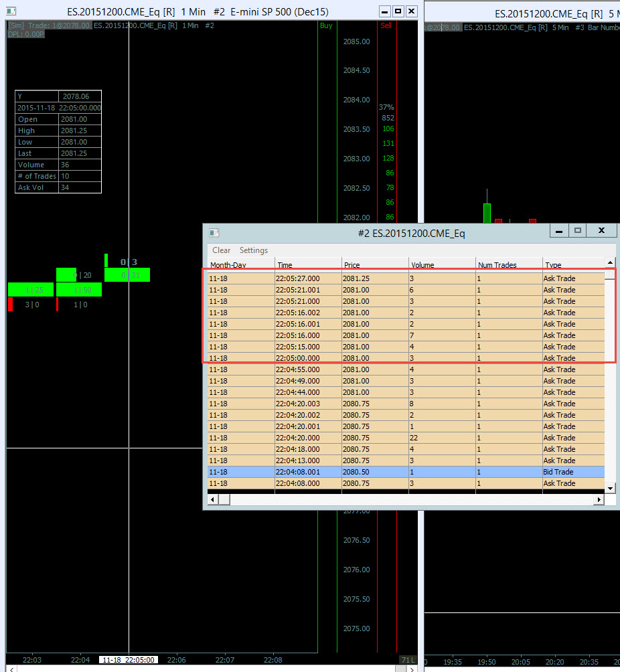This screenshot has height=672, width=620.
Task: Click the Open value 2081.00 in data box
Action: [x=74, y=120]
